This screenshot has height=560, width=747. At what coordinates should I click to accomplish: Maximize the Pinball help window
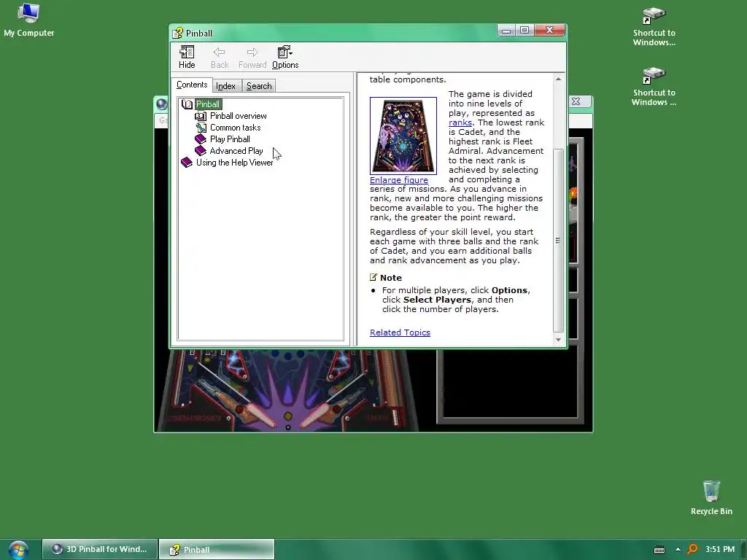point(525,31)
